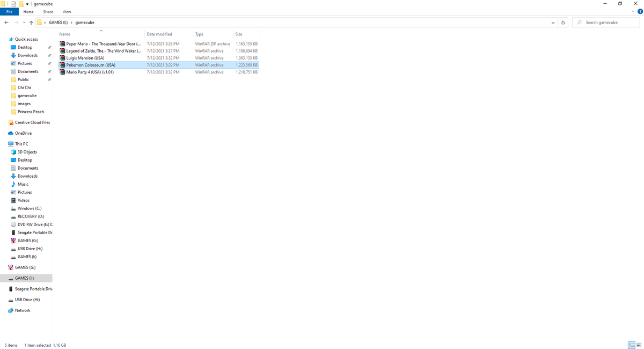This screenshot has height=349, width=644.
Task: Click GAMES (I:) in the address breadcrumb
Action: click(58, 23)
